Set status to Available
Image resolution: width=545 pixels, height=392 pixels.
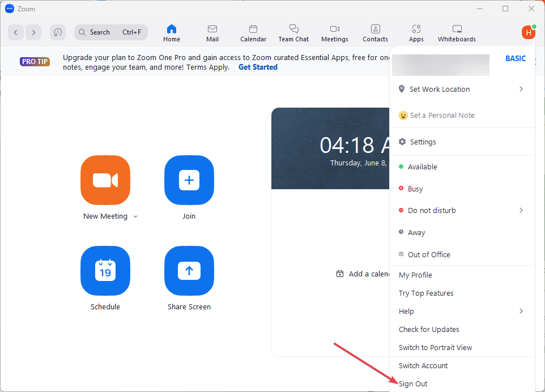(462, 167)
